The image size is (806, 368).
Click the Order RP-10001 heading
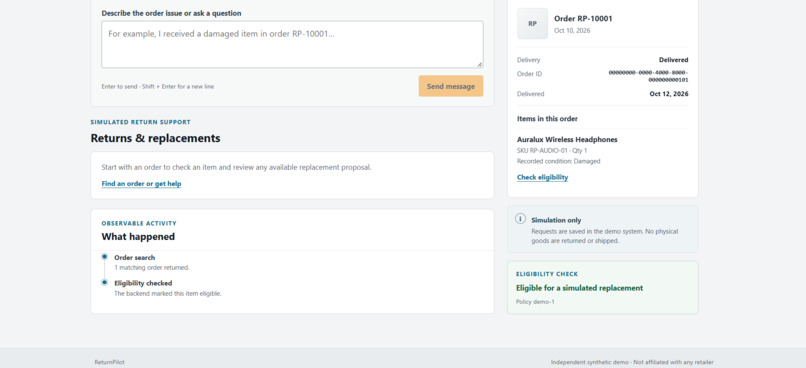[x=583, y=19]
